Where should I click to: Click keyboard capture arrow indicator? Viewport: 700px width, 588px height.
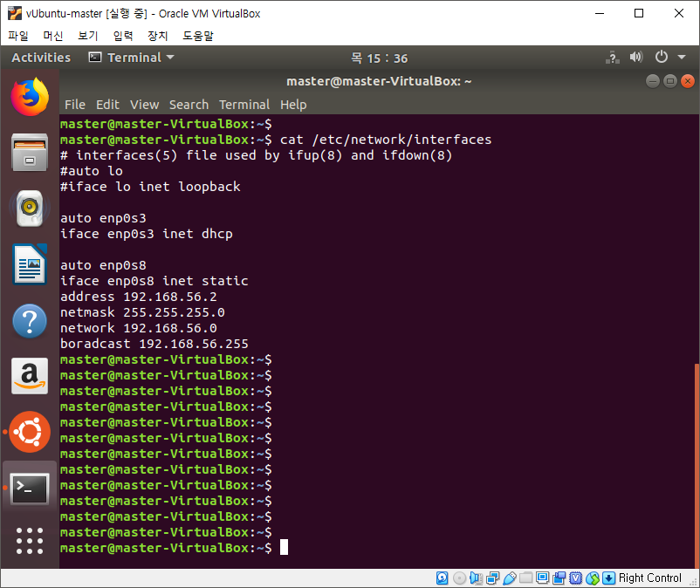608,578
